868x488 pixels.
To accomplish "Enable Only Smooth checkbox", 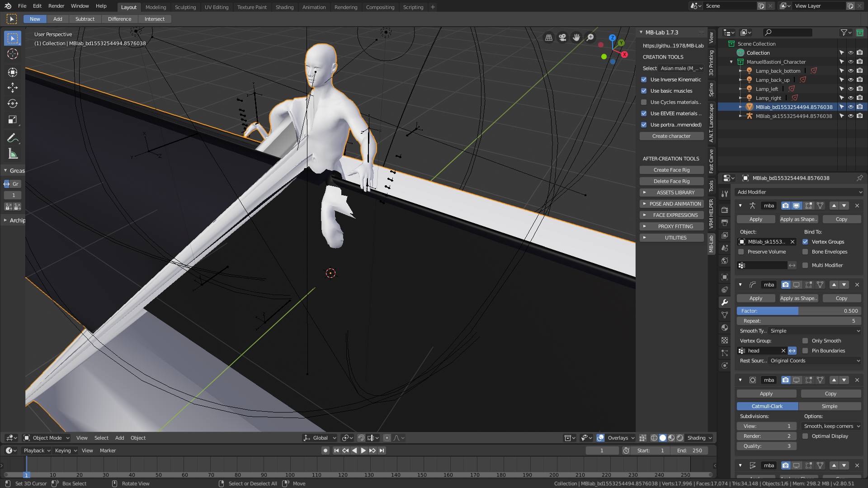I will 805,341.
